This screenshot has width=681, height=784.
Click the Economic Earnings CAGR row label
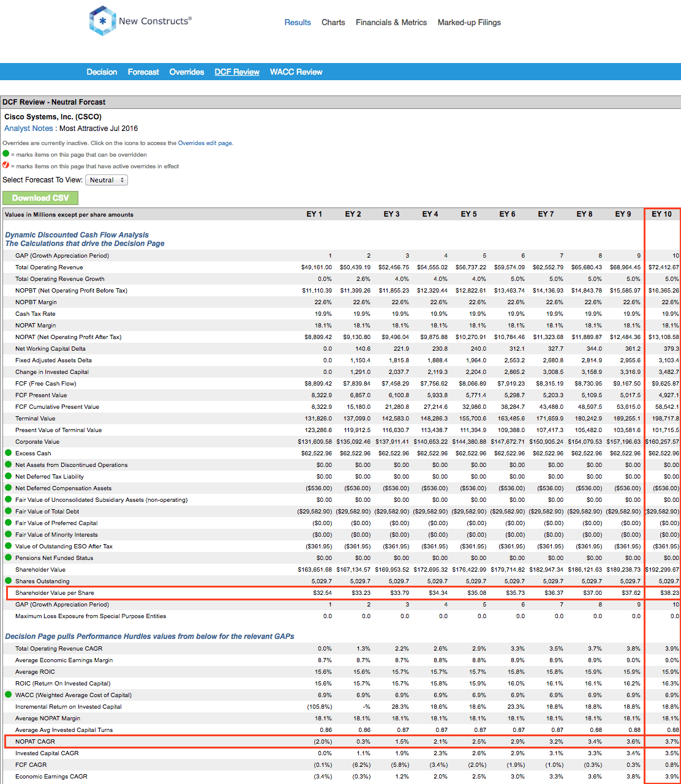tap(51, 776)
